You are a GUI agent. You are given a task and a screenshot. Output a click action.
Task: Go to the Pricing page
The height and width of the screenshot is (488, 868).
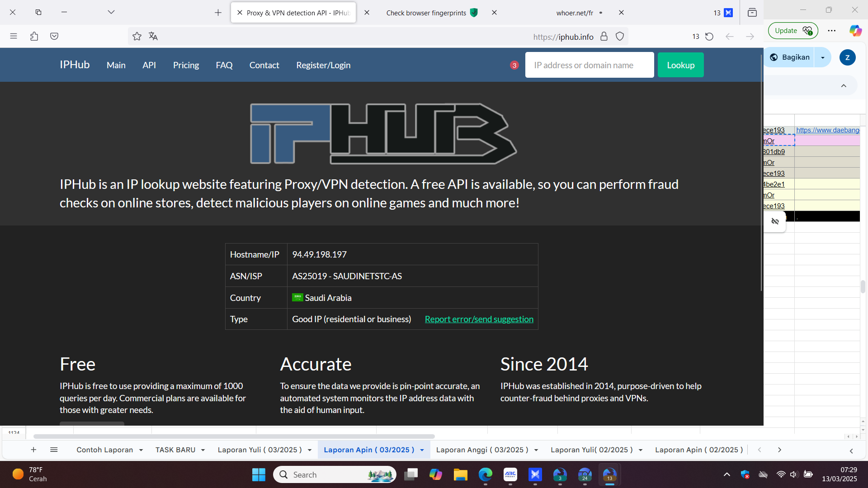[x=186, y=65]
